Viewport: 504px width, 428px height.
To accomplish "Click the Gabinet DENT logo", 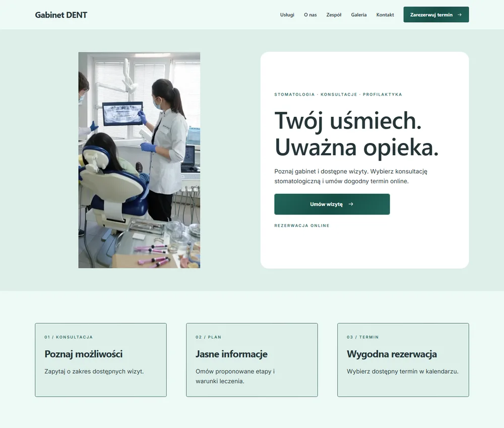I will click(61, 15).
